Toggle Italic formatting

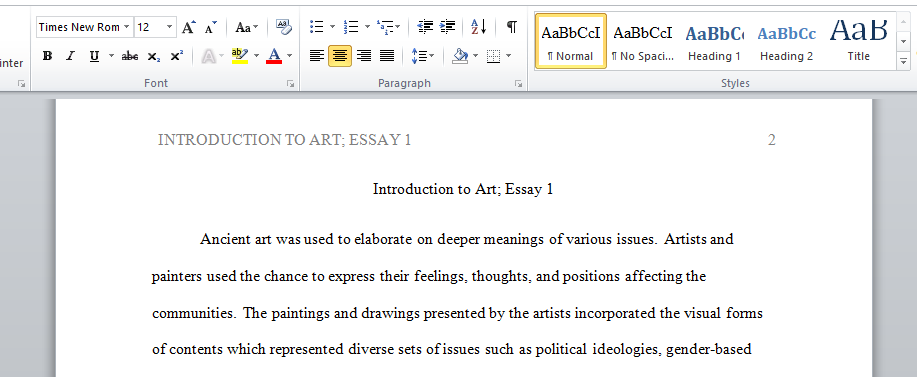pos(70,56)
